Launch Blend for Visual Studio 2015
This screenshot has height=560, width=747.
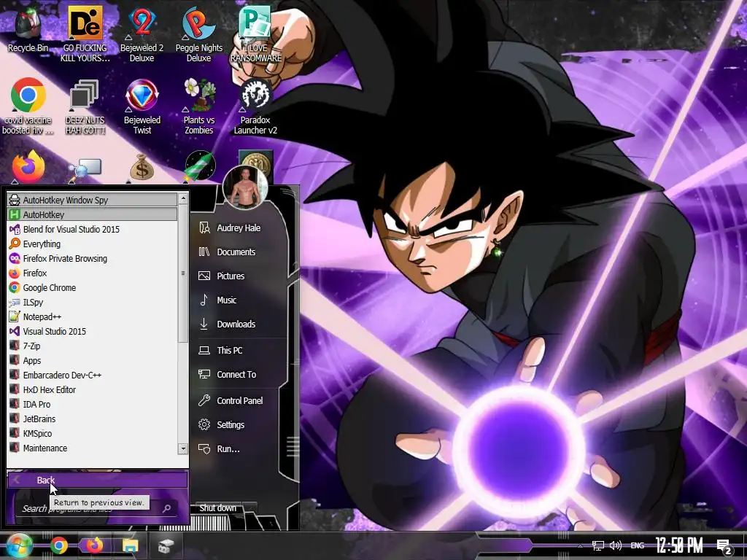click(x=93, y=229)
